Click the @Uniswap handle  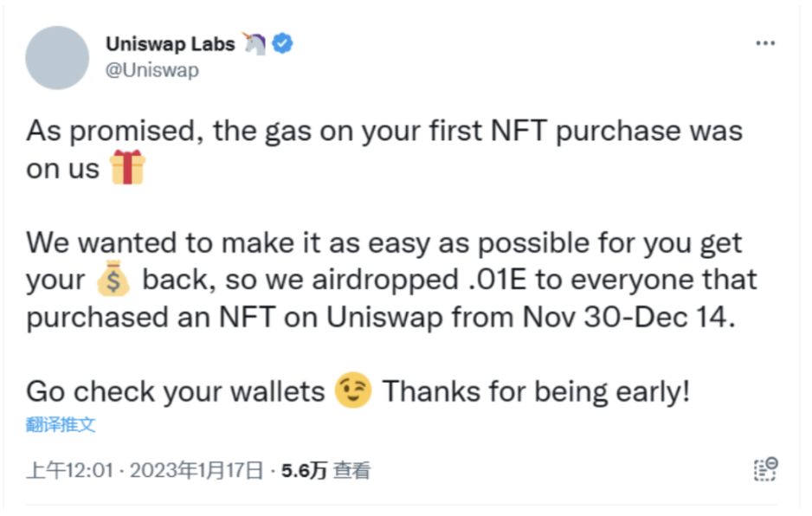pos(151,70)
